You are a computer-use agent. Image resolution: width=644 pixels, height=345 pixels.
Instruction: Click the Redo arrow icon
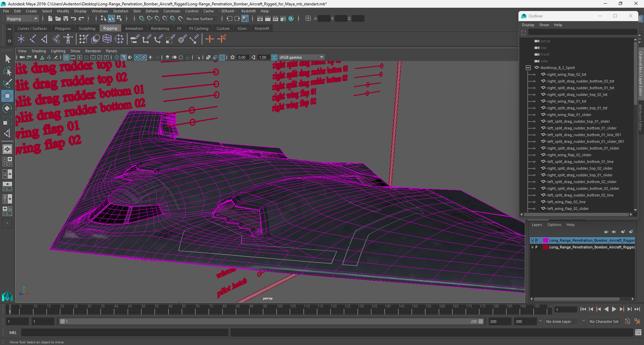click(81, 19)
